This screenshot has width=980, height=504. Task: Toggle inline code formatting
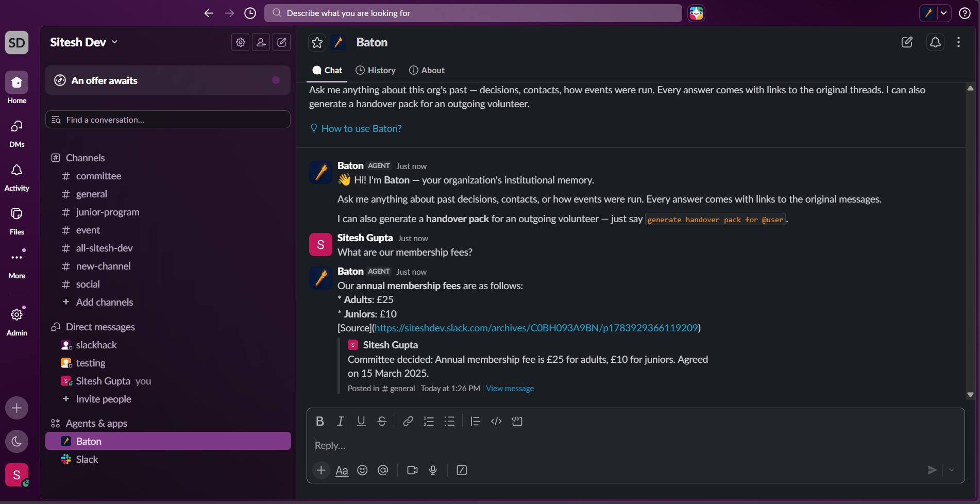tap(496, 421)
